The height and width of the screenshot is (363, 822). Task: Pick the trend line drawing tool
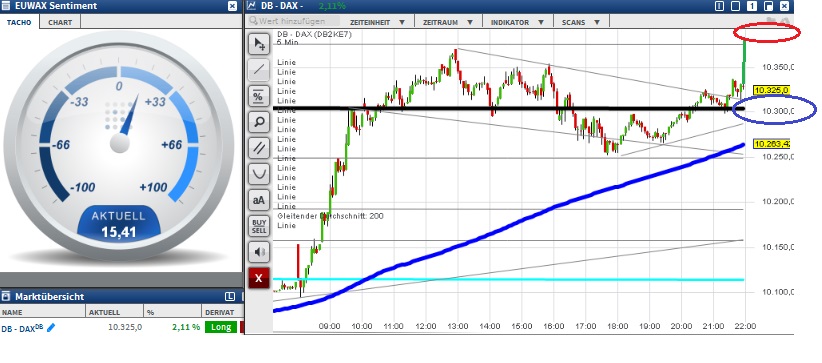click(x=259, y=70)
